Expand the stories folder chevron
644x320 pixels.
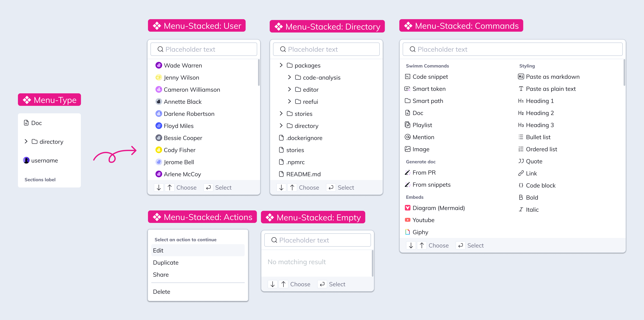[281, 114]
